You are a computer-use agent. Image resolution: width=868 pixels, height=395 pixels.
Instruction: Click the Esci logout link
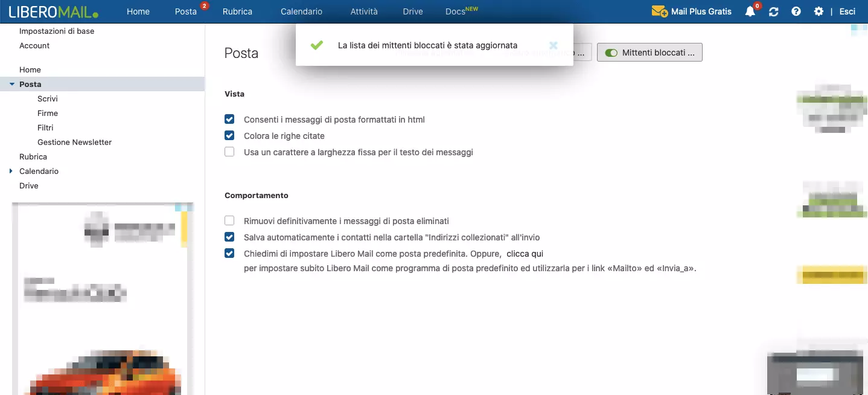pyautogui.click(x=847, y=11)
